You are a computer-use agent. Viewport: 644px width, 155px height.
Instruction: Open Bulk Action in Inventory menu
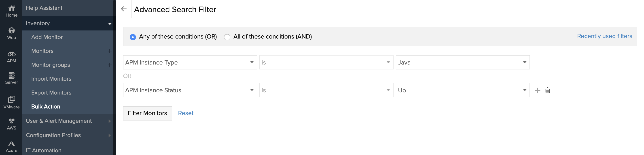point(46,106)
